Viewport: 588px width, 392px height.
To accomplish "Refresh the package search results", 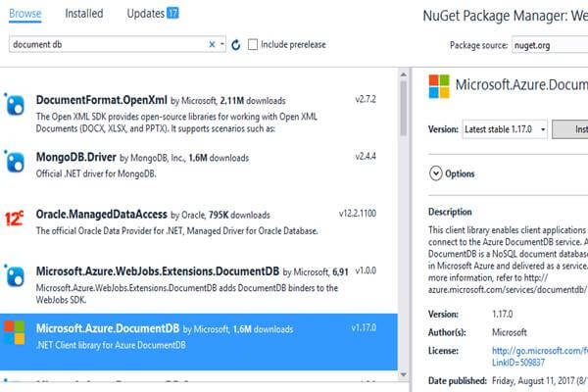I will 235,45.
